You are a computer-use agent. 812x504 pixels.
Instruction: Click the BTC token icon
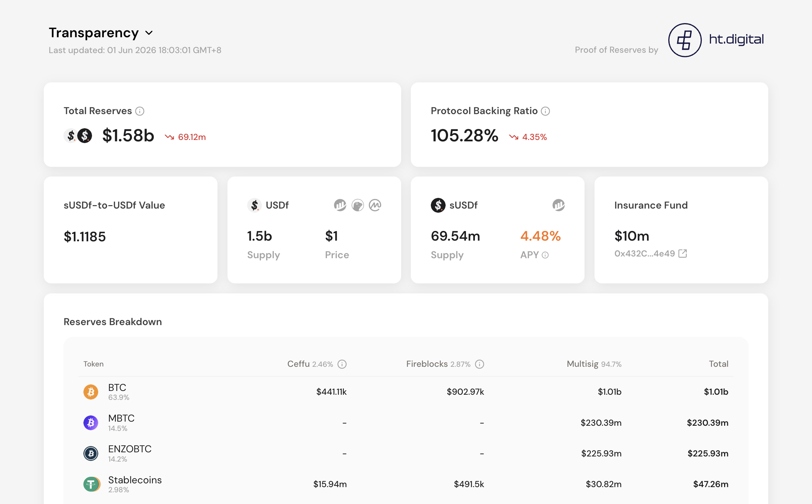click(x=91, y=392)
